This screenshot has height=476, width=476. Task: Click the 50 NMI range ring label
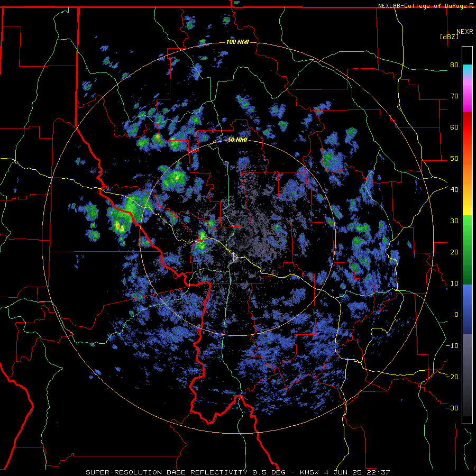237,140
